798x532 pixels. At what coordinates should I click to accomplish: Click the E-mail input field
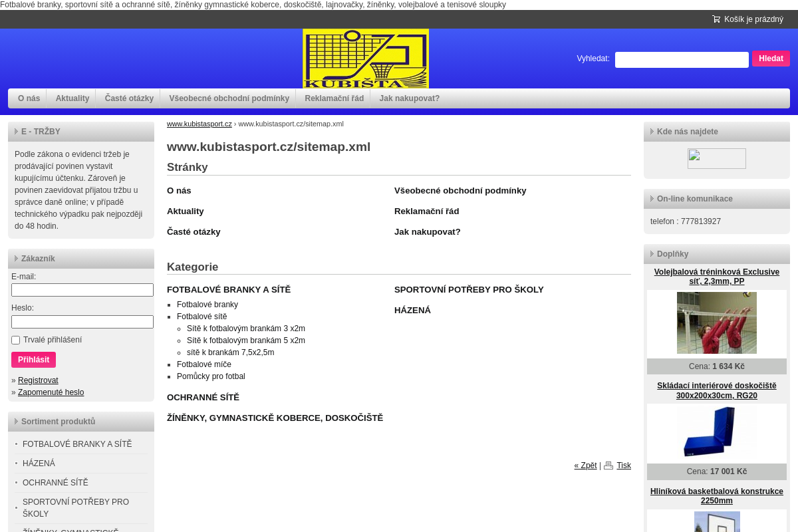[x=82, y=289]
